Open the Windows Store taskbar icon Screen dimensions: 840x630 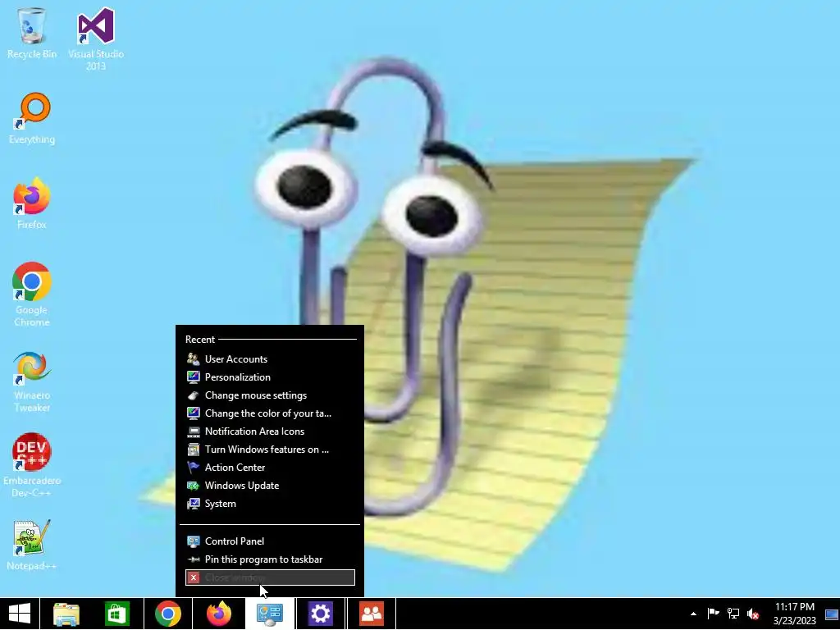tap(116, 614)
